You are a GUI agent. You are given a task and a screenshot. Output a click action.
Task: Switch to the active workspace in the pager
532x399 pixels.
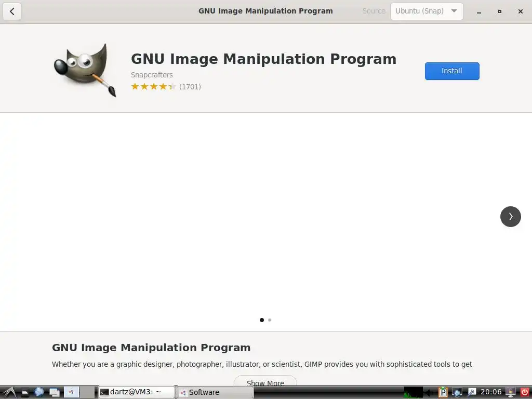[71, 392]
